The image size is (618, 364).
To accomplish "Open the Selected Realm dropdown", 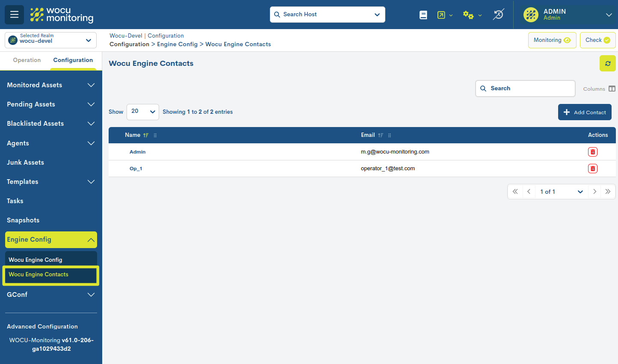I will pos(88,41).
